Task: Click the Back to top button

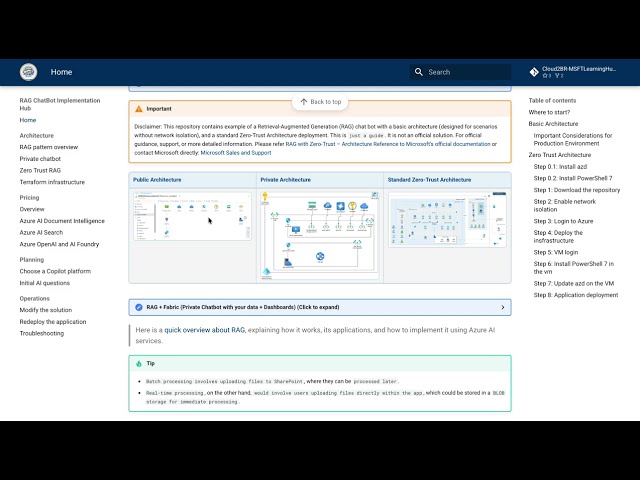Action: click(320, 102)
